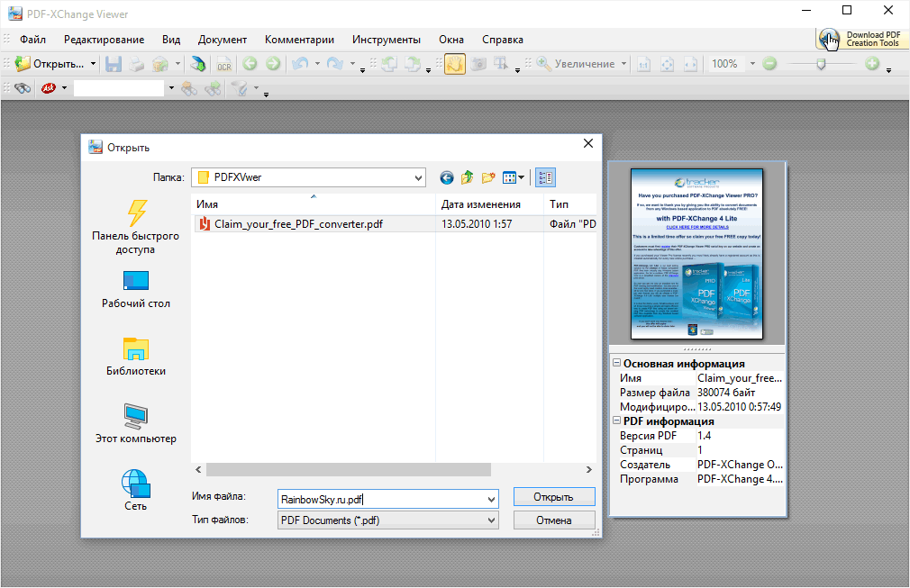This screenshot has height=588, width=910.
Task: Click the zoom slider handle
Action: click(821, 64)
